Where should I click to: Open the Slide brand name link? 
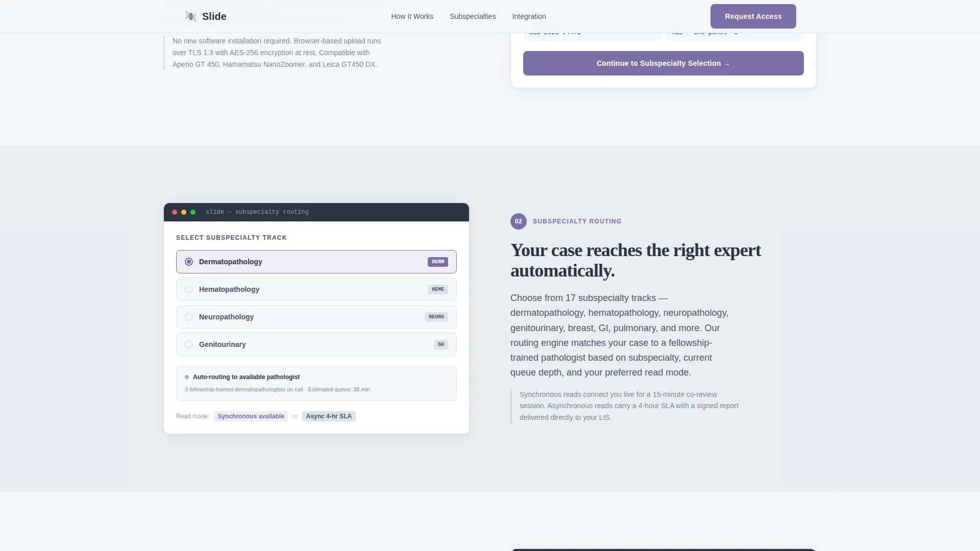coord(214,16)
